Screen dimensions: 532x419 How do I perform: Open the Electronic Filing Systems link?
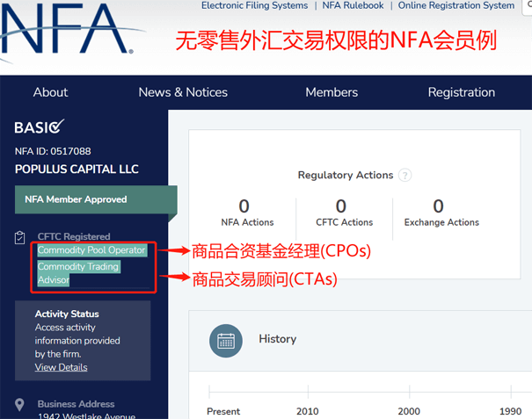point(254,5)
